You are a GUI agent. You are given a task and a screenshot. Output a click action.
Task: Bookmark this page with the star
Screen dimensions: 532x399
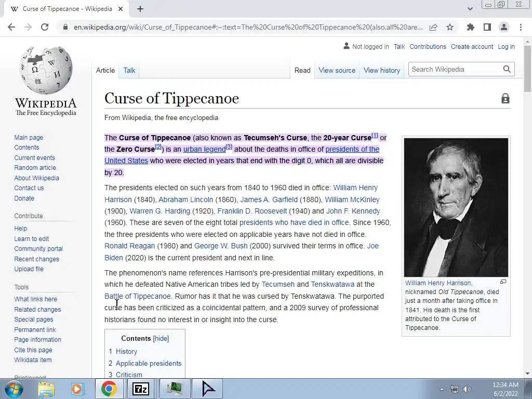450,27
